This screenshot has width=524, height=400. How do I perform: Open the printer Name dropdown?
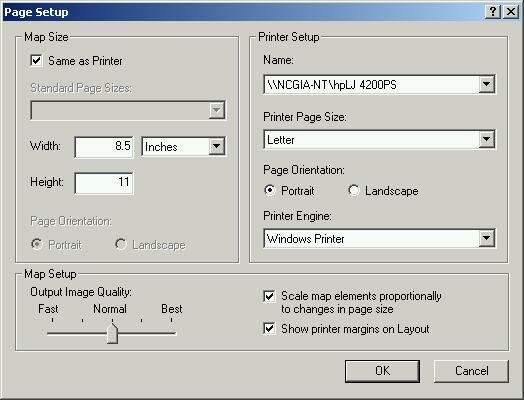[x=486, y=84]
